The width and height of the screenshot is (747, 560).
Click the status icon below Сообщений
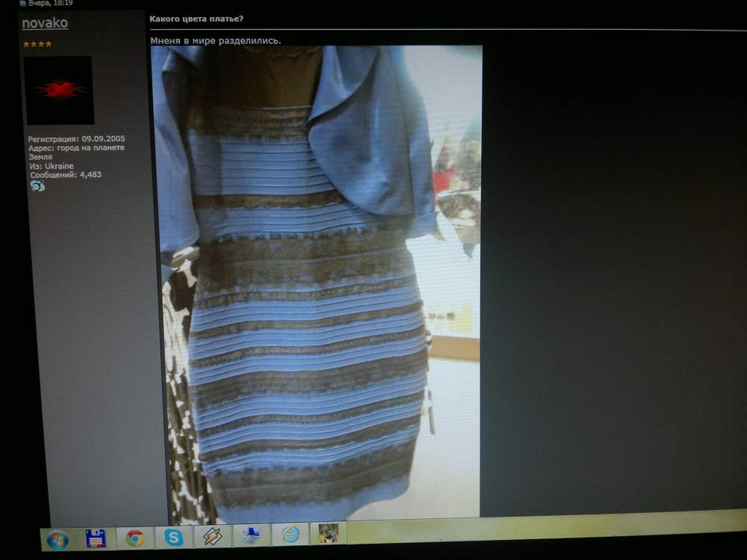click(x=37, y=186)
